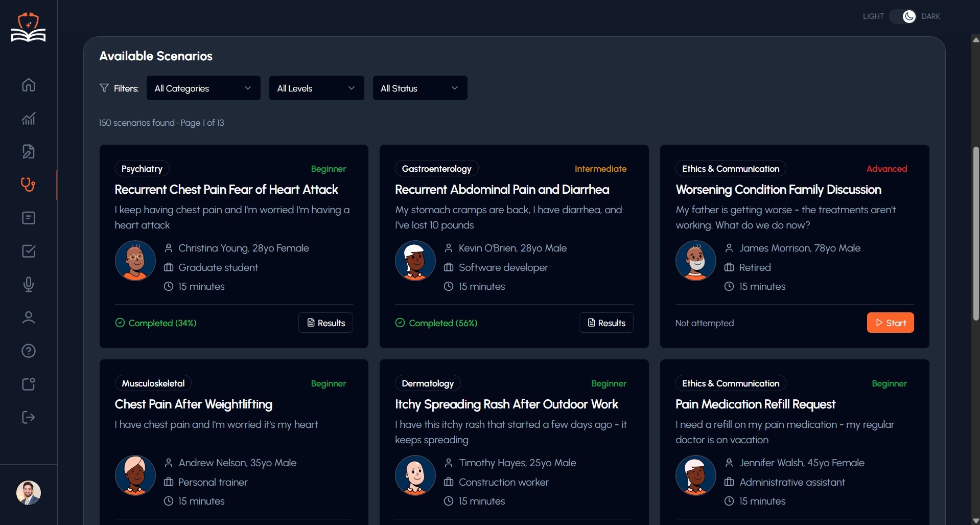The width and height of the screenshot is (980, 525).
Task: Open the help question mark icon
Action: 29,351
